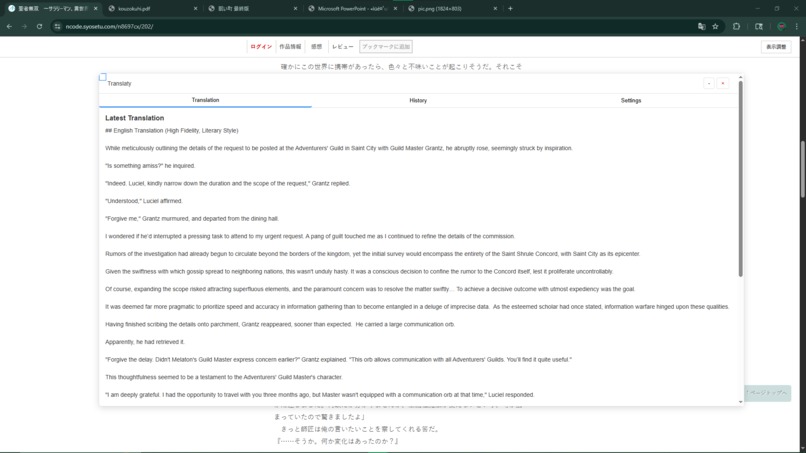Click the line starting "Forgive me," Grantz murmured
The width and height of the screenshot is (806, 453).
192,219
